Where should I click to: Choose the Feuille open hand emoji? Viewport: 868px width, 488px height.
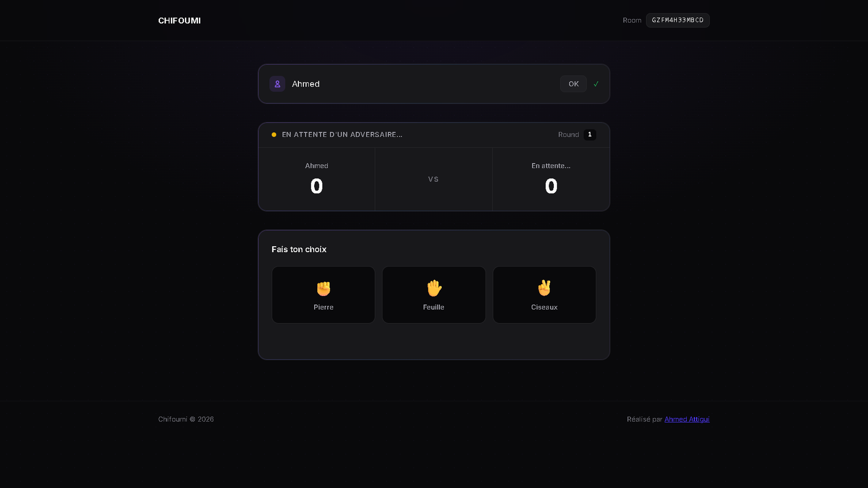tap(434, 288)
